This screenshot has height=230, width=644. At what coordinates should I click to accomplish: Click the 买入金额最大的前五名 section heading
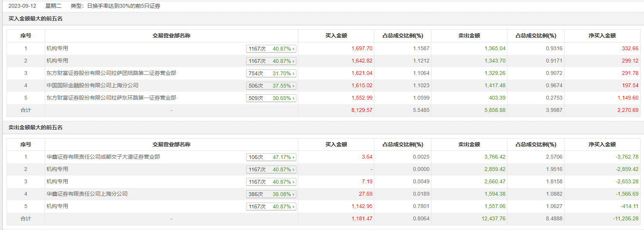pos(35,19)
